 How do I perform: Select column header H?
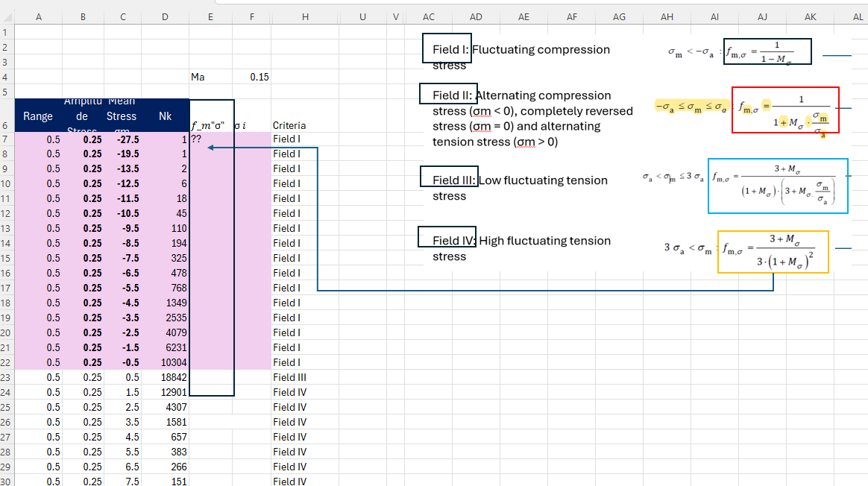point(305,17)
